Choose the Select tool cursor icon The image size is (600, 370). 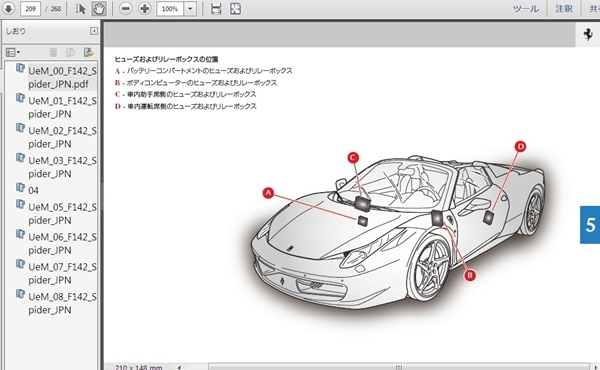click(80, 8)
